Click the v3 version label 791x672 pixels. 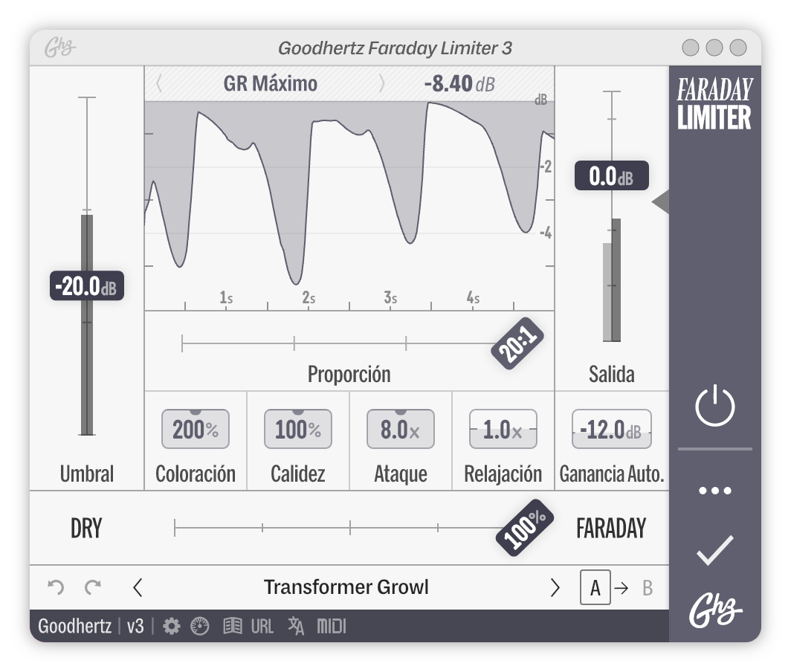click(x=135, y=626)
